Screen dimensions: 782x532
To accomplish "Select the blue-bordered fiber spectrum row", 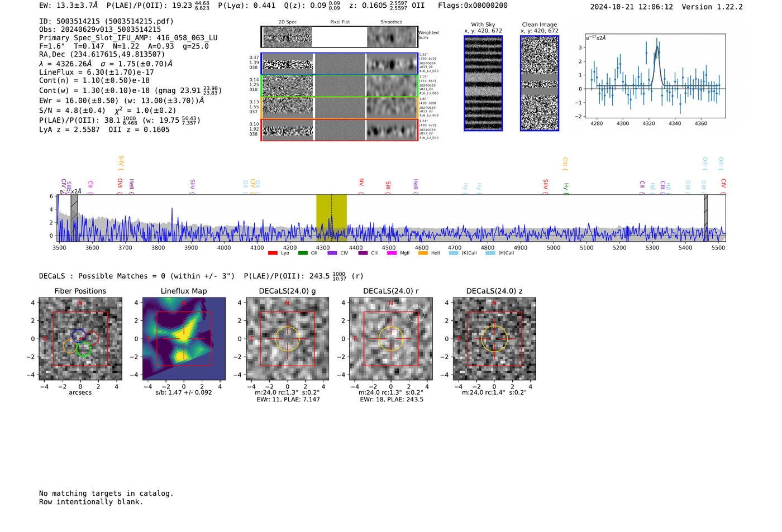I will (339, 64).
